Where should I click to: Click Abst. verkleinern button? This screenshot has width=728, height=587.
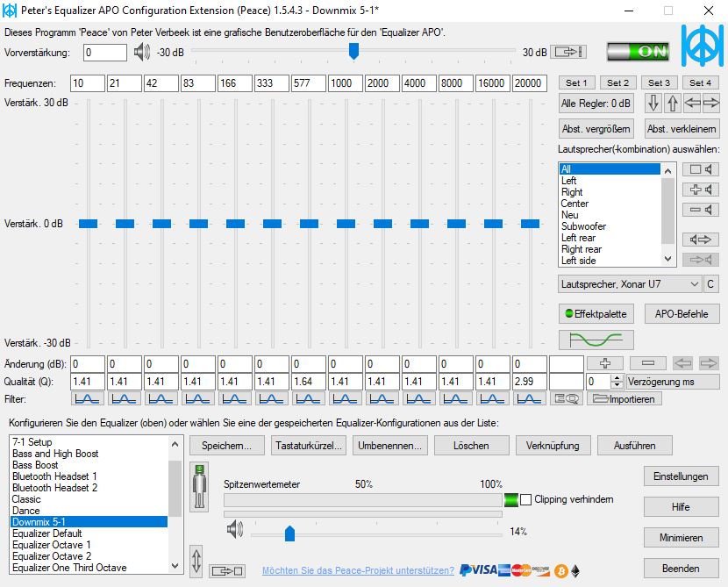[682, 129]
